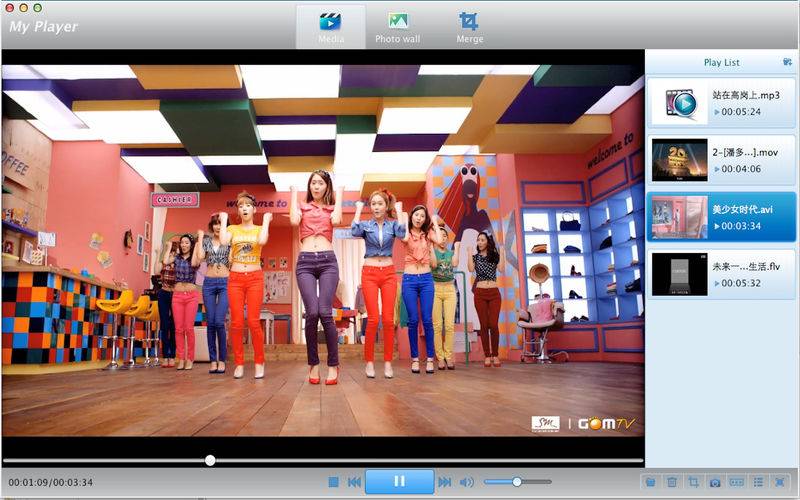
Task: Click the film strip icon
Action: (x=737, y=482)
